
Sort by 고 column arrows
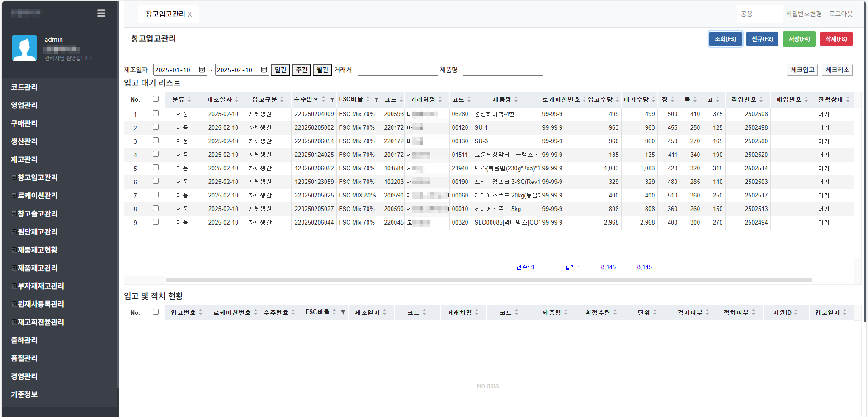[x=717, y=99]
